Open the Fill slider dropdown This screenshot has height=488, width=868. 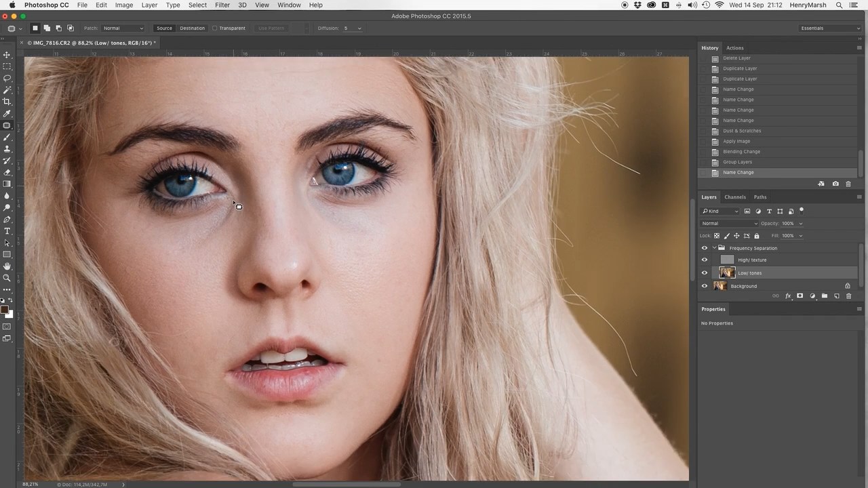pyautogui.click(x=800, y=236)
